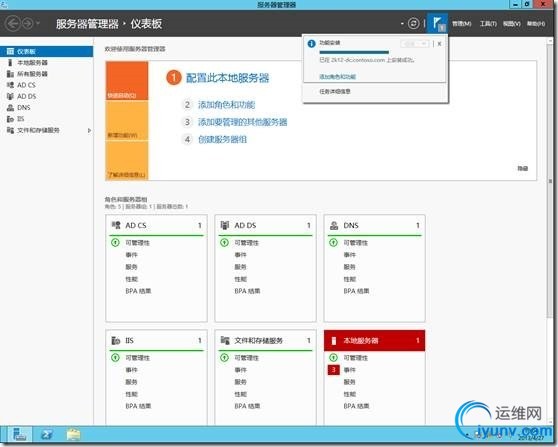
Task: Hide the welcome panel with 隐藏
Action: pos(522,168)
